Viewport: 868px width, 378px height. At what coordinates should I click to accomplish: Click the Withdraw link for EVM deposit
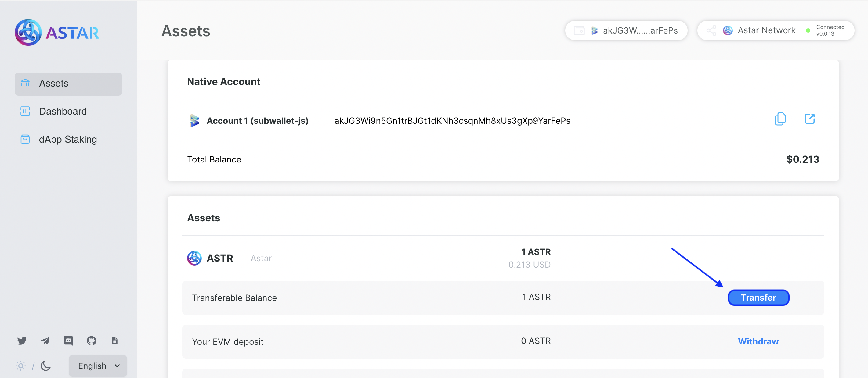(758, 341)
